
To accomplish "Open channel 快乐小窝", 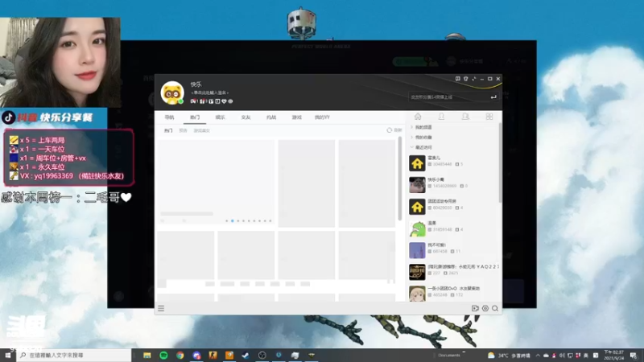I will (x=453, y=185).
